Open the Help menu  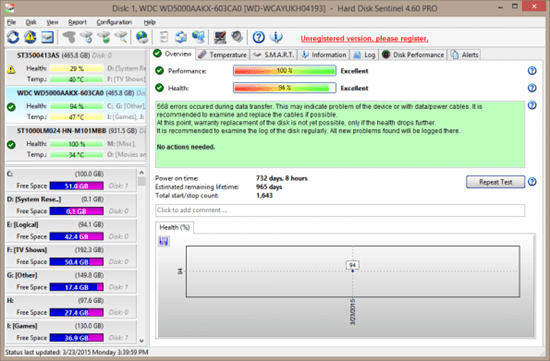pos(149,22)
